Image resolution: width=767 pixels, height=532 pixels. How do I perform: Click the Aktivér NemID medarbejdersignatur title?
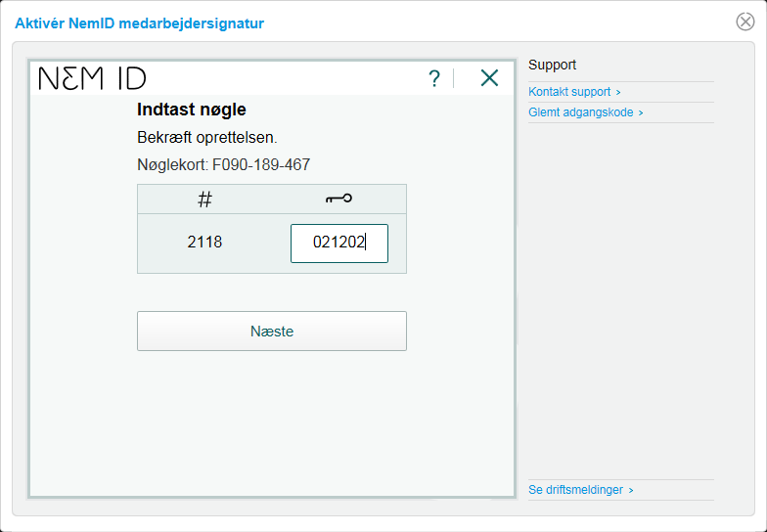point(139,23)
